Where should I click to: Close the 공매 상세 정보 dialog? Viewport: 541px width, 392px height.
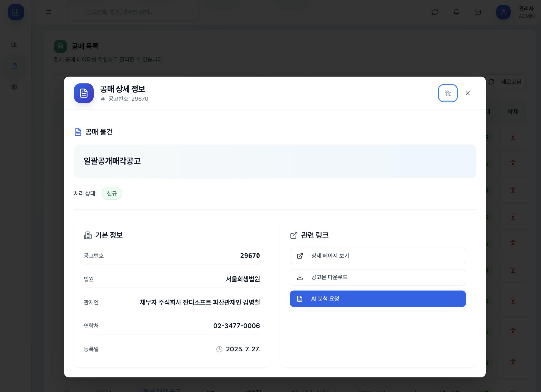(x=468, y=93)
